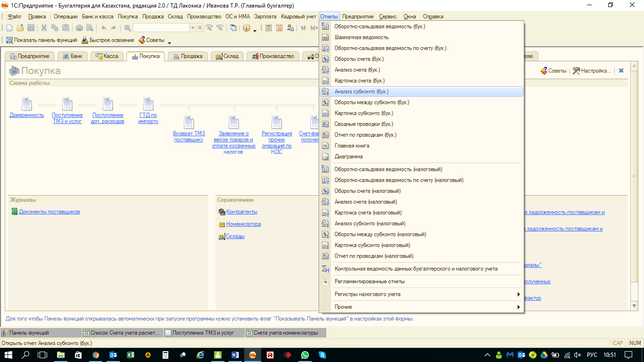Screen dimensions: 644x362
Task: Click the Undo arrow toolbar icon
Action: click(103, 28)
